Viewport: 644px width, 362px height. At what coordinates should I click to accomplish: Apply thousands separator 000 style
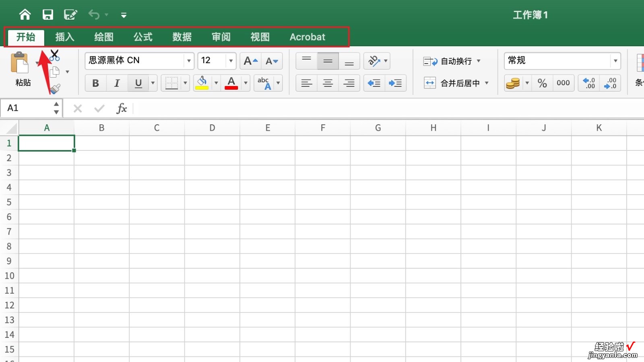point(563,83)
